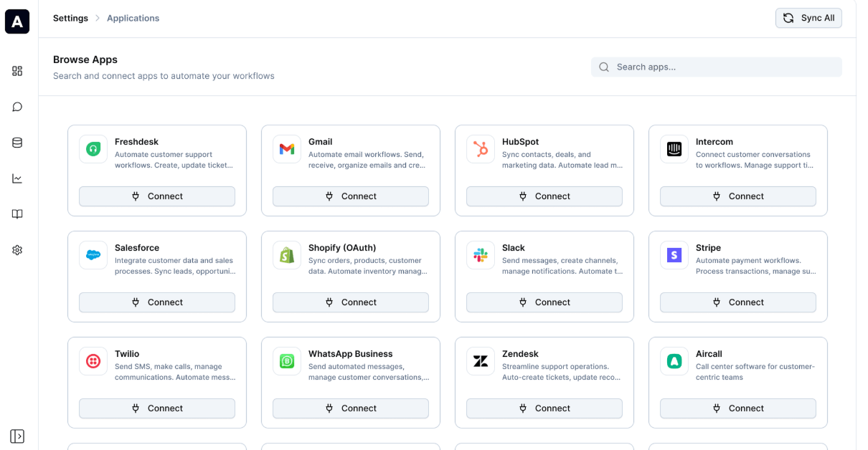Viewport: 868px width, 450px height.
Task: Open the dashboard grid icon in sidebar
Action: click(17, 71)
